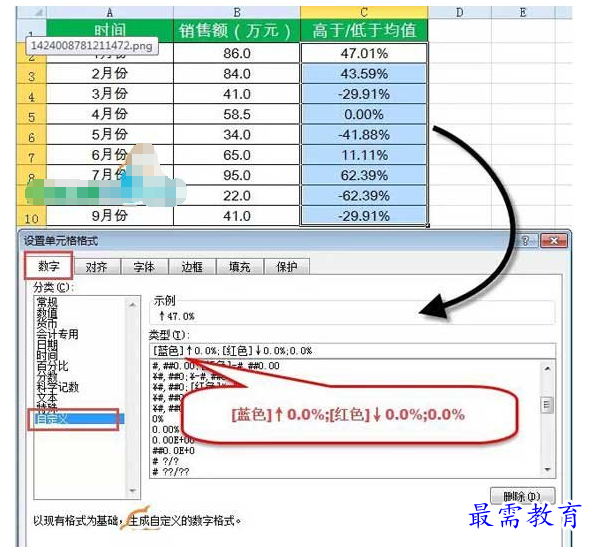Screen dimensions: 590x547
Task: Click cell with 84.0
Action: (x=237, y=74)
